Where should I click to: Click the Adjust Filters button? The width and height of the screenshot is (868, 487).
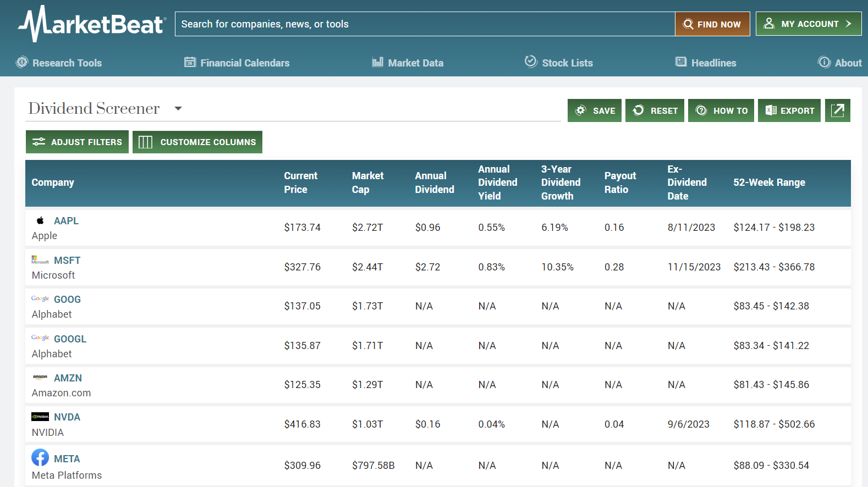pyautogui.click(x=77, y=142)
